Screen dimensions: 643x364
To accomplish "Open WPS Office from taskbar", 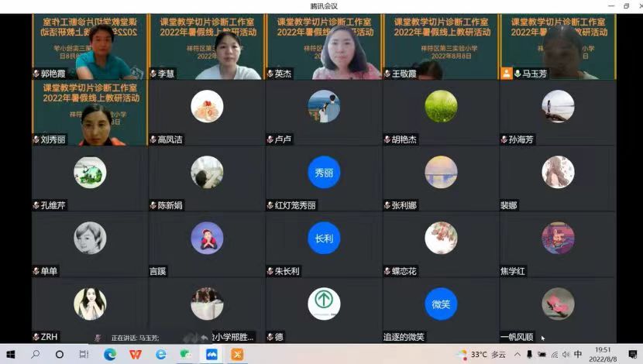I will tap(136, 354).
